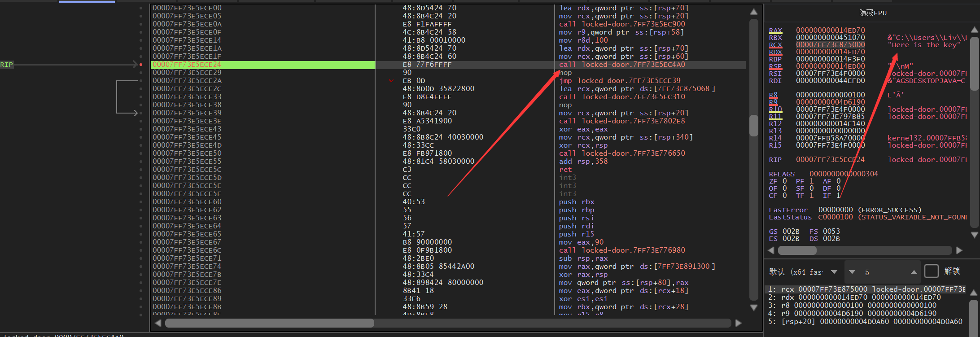Select the 'mov eax,90' instruction
Viewport: 980px width, 337px height.
pos(581,242)
